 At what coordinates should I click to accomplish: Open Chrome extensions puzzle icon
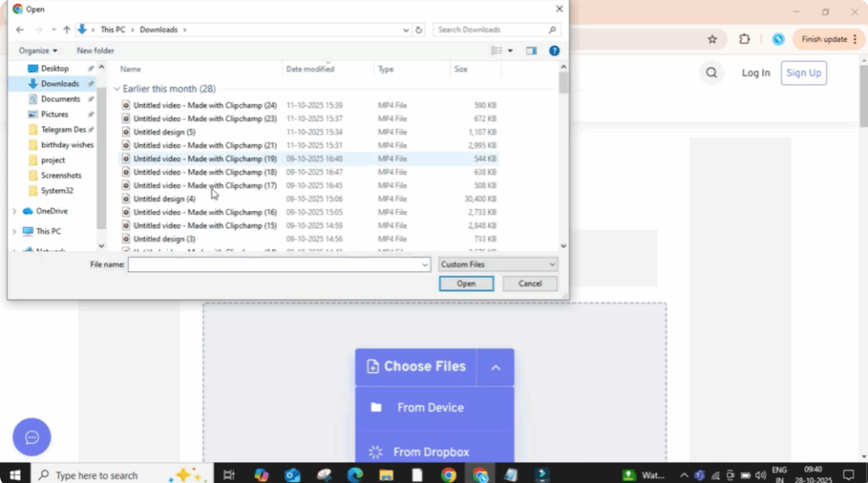click(744, 39)
